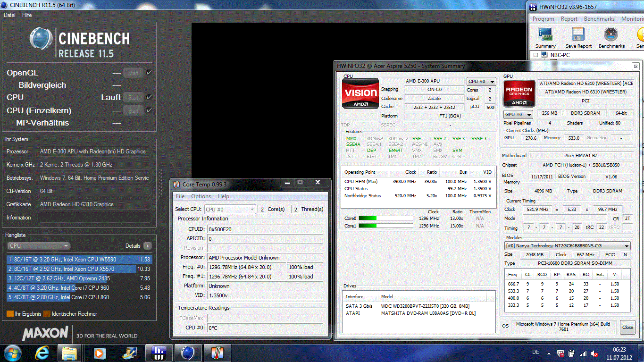This screenshot has width=644, height=362.
Task: Click the Save Report floppy icon
Action: coord(578,34)
